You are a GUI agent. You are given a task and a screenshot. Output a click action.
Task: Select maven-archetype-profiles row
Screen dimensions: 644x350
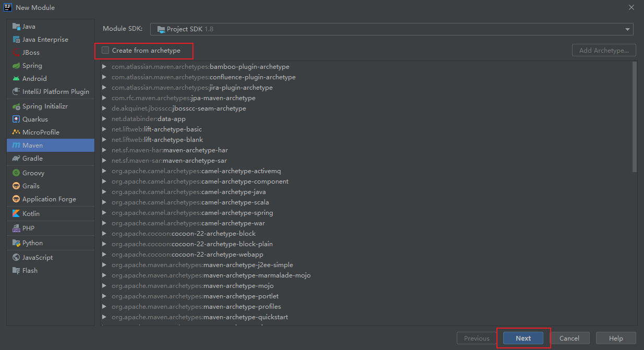click(366, 307)
